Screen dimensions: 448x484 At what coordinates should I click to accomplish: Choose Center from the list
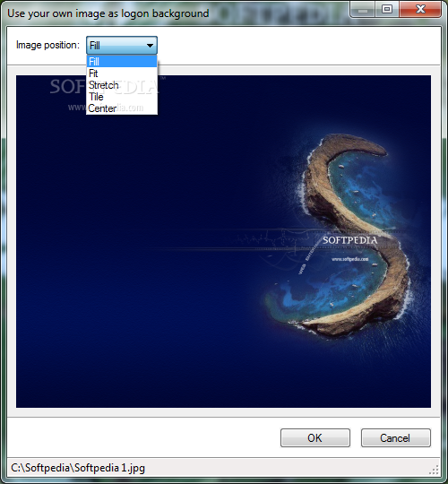click(122, 108)
